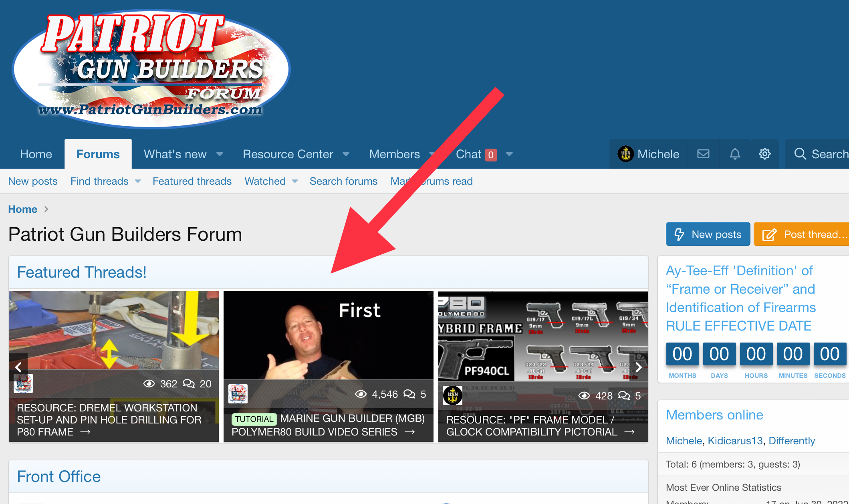The height and width of the screenshot is (504, 849).
Task: Click author avatar on Marine Gun Builder card
Action: [x=238, y=394]
